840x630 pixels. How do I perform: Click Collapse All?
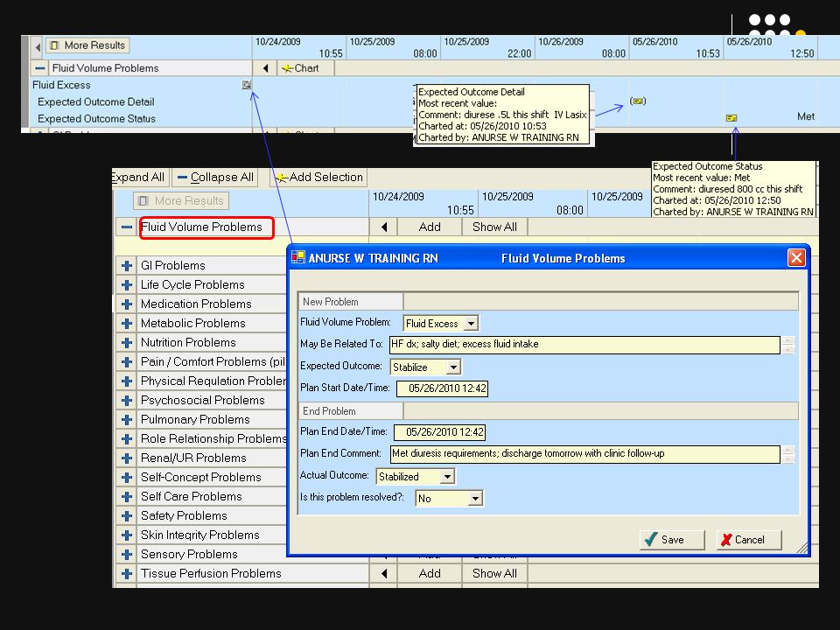click(x=215, y=178)
